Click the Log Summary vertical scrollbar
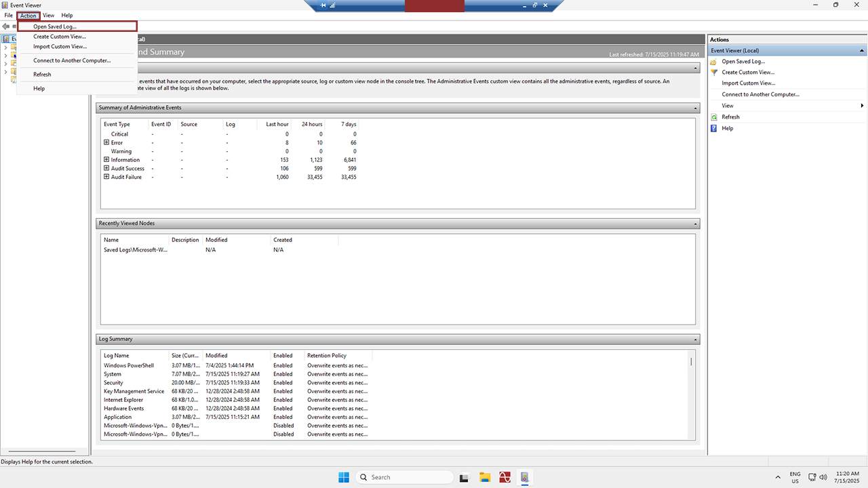The image size is (868, 488). tap(691, 393)
